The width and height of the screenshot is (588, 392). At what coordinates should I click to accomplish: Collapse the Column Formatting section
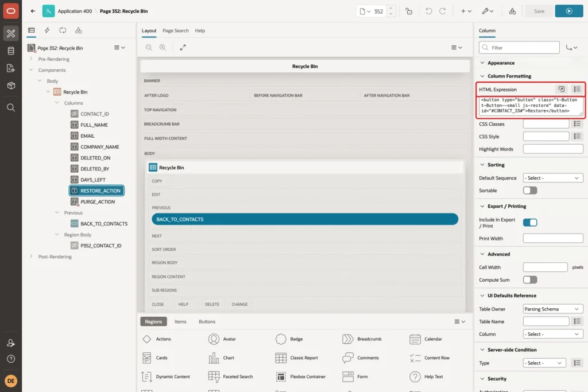482,76
